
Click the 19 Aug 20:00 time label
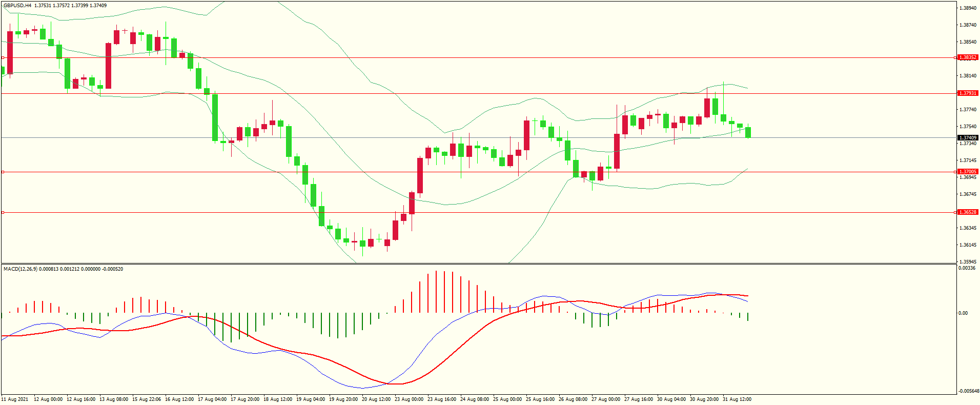click(x=343, y=399)
